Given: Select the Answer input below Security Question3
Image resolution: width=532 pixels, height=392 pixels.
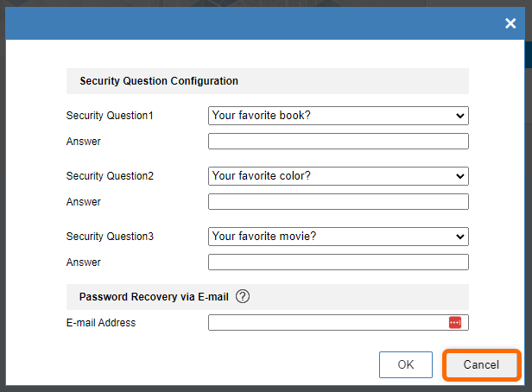Looking at the screenshot, I should tap(338, 262).
